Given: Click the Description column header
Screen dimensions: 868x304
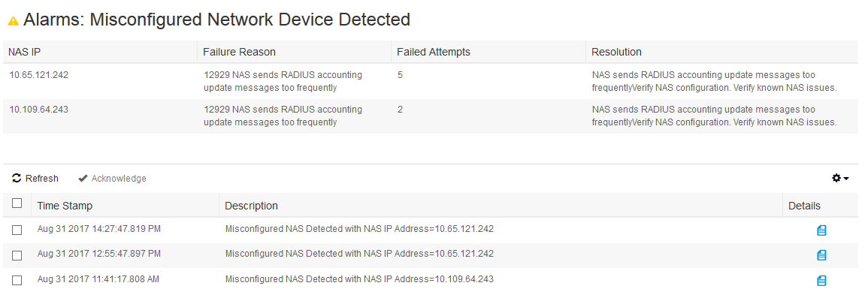Looking at the screenshot, I should (x=251, y=206).
